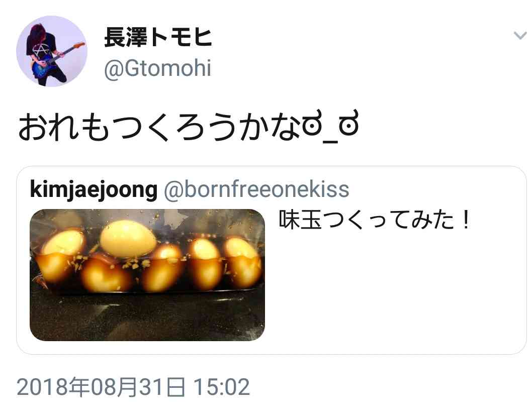Select the word 味玉 in the quoted tweet
Screen dimensions: 532x416
click(x=300, y=220)
